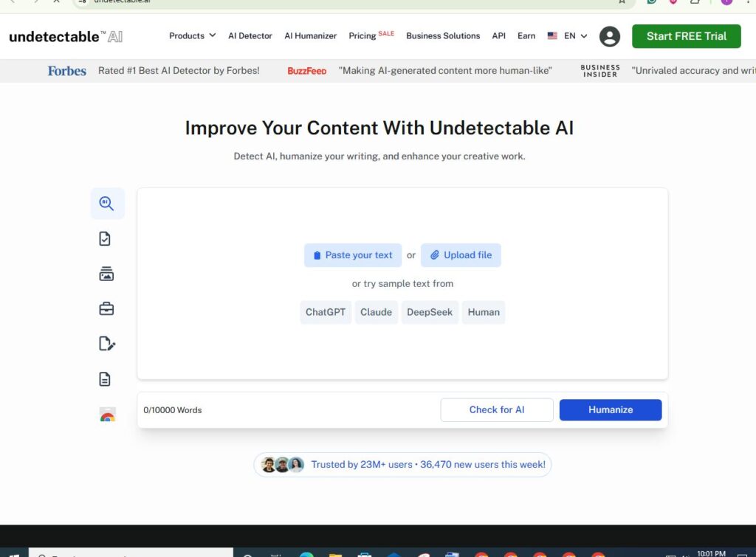This screenshot has width=756, height=557.
Task: Load the Human sample text
Action: 484,312
